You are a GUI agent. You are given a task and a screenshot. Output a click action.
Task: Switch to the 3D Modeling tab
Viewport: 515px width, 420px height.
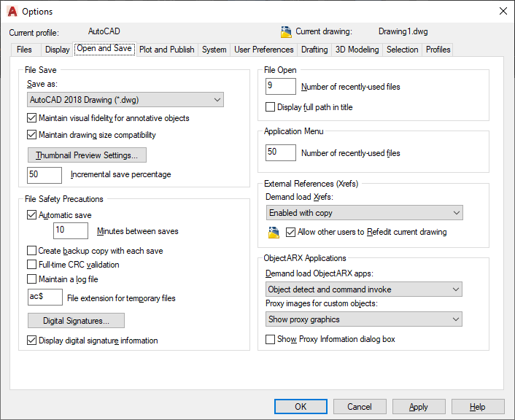[357, 50]
